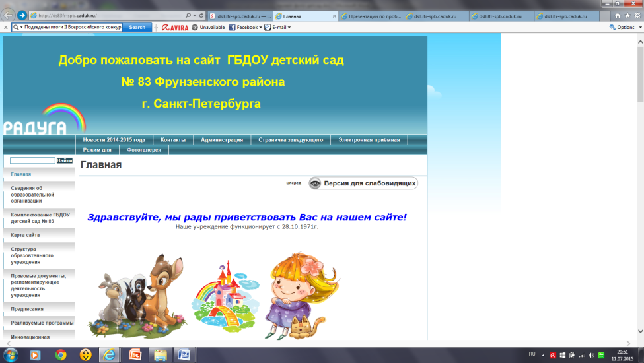644x363 pixels.
Task: Click the Вперед link
Action: [294, 183]
